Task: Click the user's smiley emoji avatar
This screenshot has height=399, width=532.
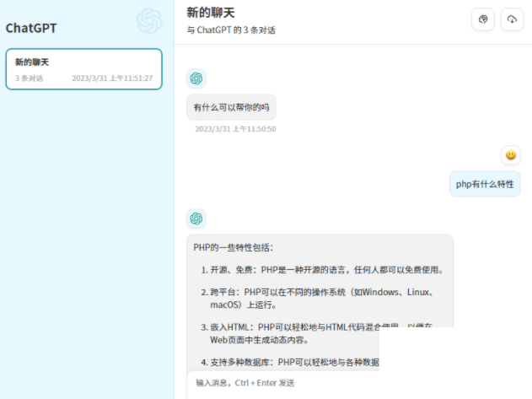Action: click(510, 155)
